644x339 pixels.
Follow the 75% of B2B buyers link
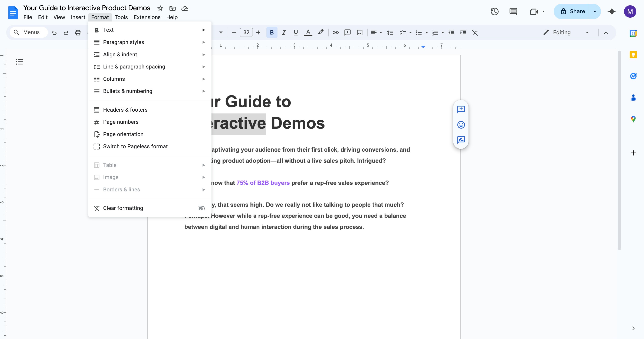(263, 183)
